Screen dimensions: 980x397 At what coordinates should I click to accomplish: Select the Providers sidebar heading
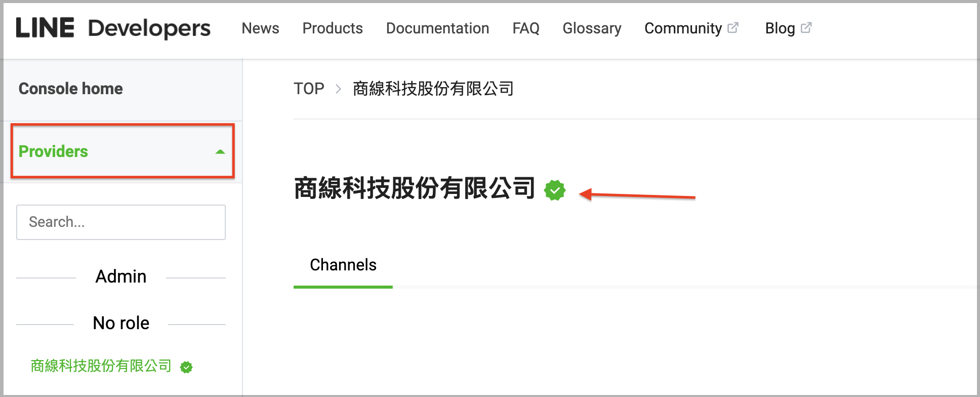(x=53, y=151)
